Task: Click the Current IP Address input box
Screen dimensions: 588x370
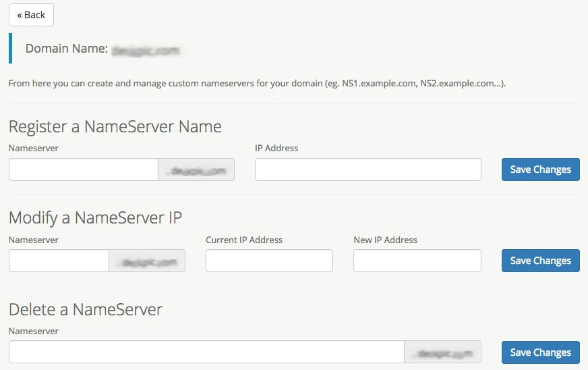Action: tap(269, 261)
